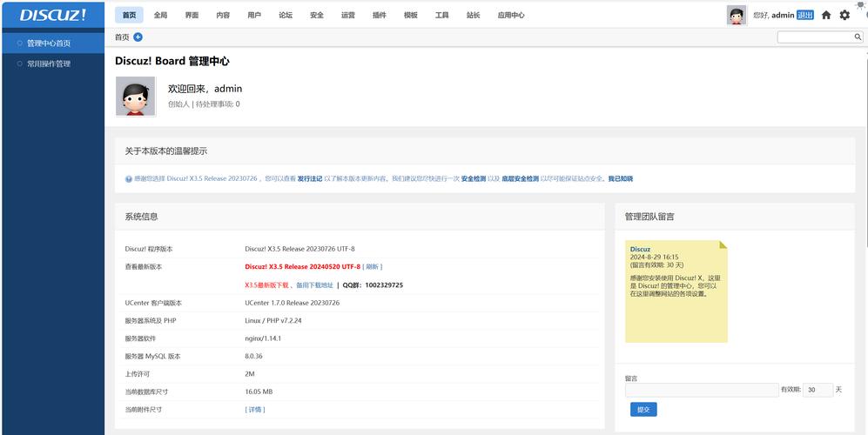Screen dimensions: 868x435
Task: Click the admin avatar in the header
Action: coord(737,16)
